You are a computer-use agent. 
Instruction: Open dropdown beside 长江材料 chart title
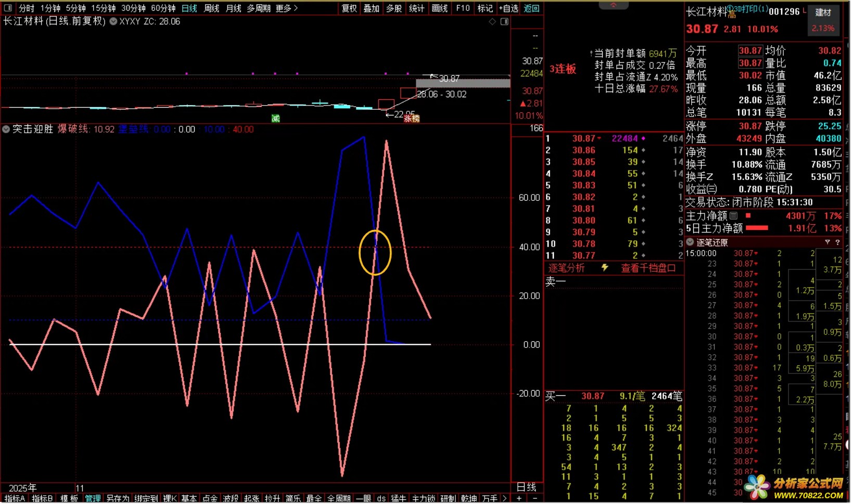coord(113,21)
